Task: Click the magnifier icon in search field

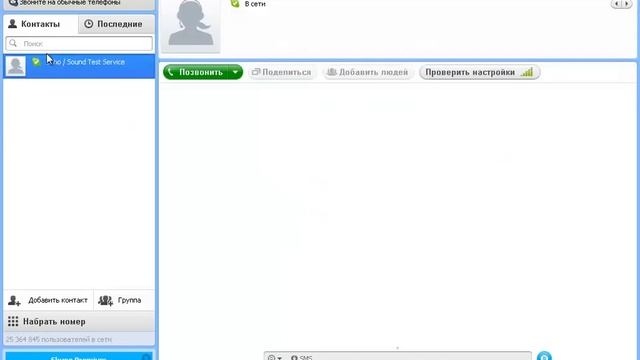Action: click(13, 43)
